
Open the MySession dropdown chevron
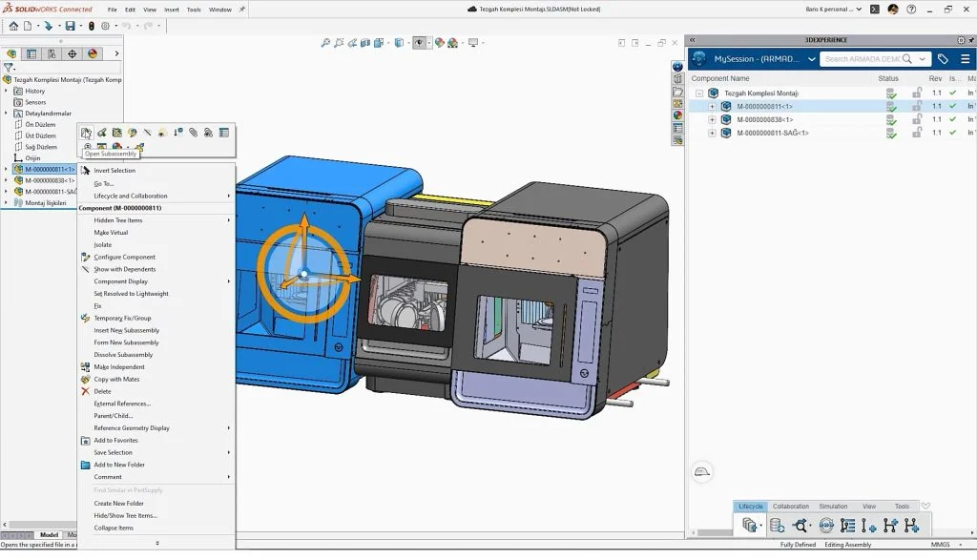812,59
